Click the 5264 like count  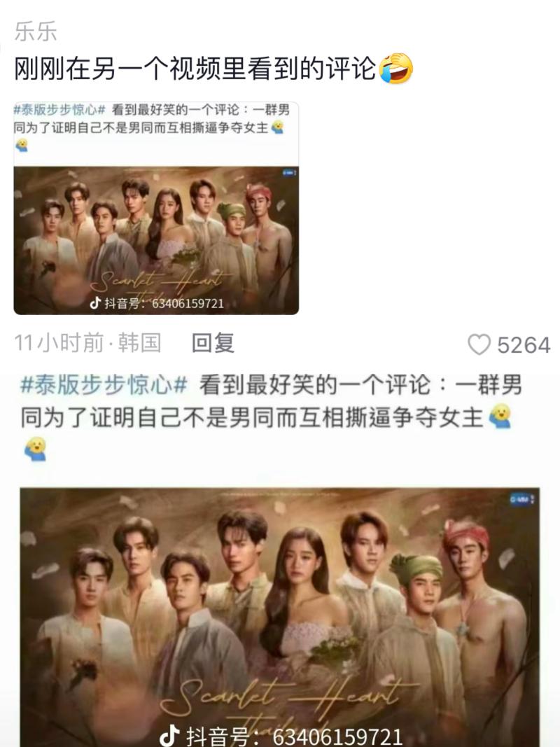click(x=524, y=345)
